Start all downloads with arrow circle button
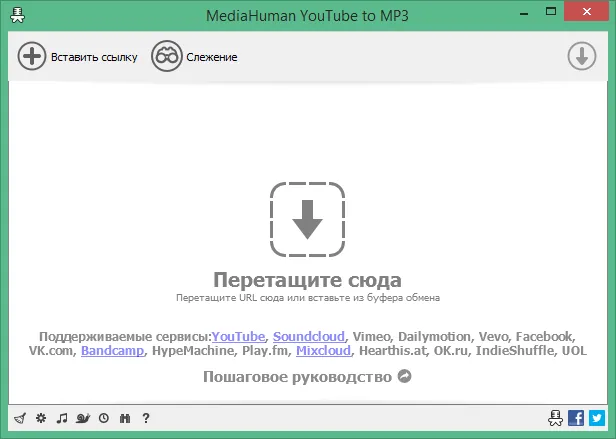Viewport: 616px width, 439px height. pyautogui.click(x=582, y=56)
